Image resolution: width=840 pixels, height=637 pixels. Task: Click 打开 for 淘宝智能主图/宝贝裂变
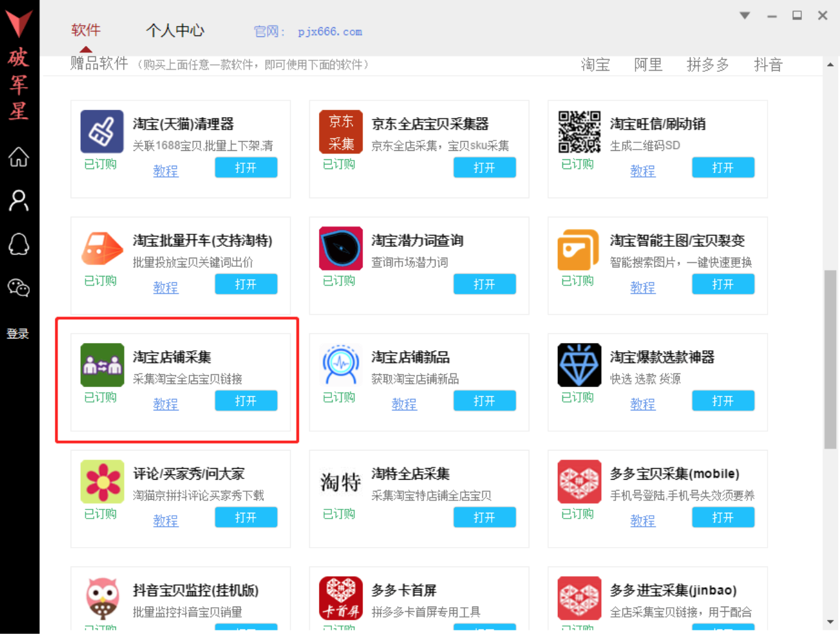point(723,284)
